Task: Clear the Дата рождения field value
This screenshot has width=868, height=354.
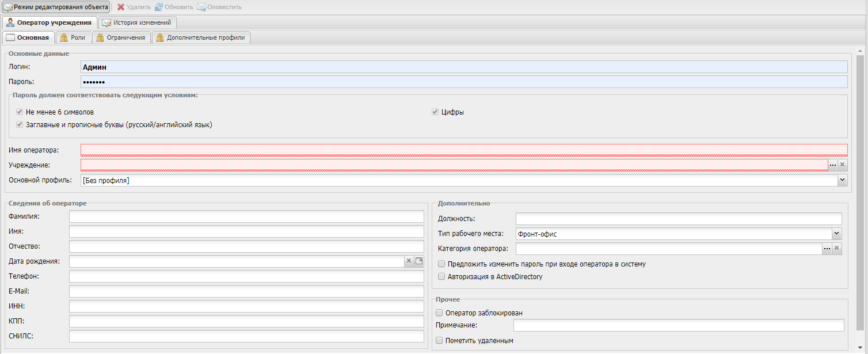Action: pyautogui.click(x=409, y=261)
